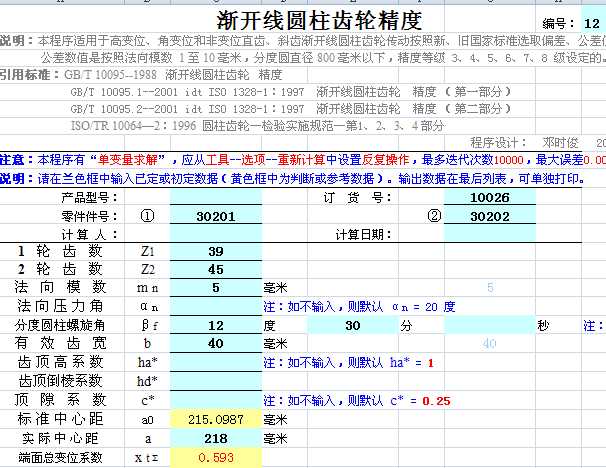Click the note about default αn = 20 度
Image resolution: width=606 pixels, height=468 pixels.
(x=359, y=307)
